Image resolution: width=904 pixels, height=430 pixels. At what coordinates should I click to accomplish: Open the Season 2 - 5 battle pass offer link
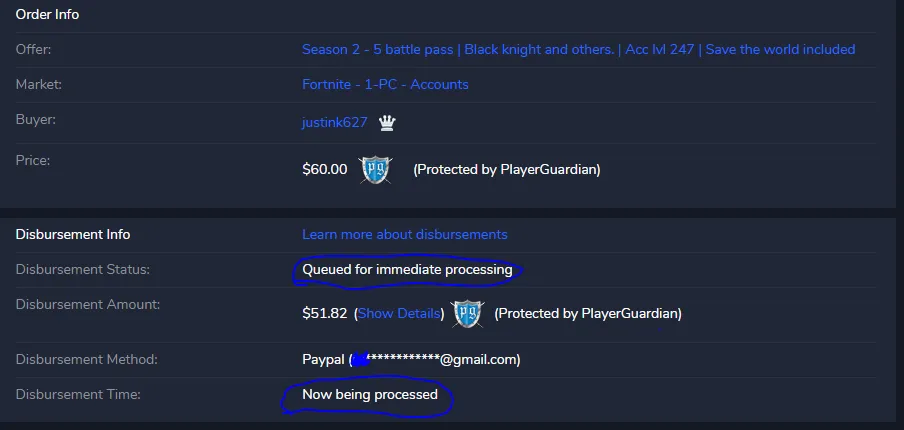[578, 50]
